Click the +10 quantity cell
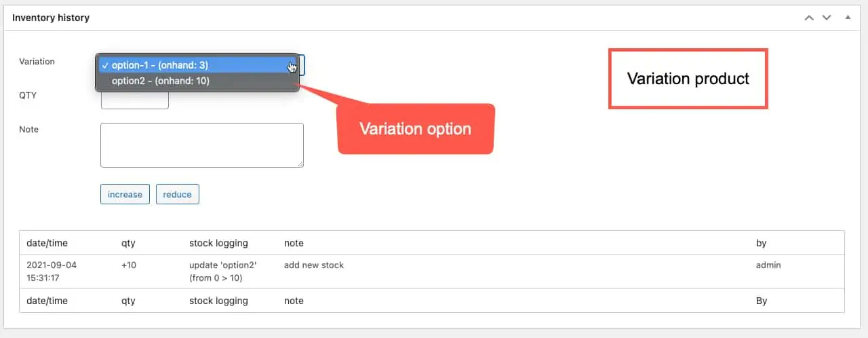Viewport: 868px width, 338px height. (129, 265)
